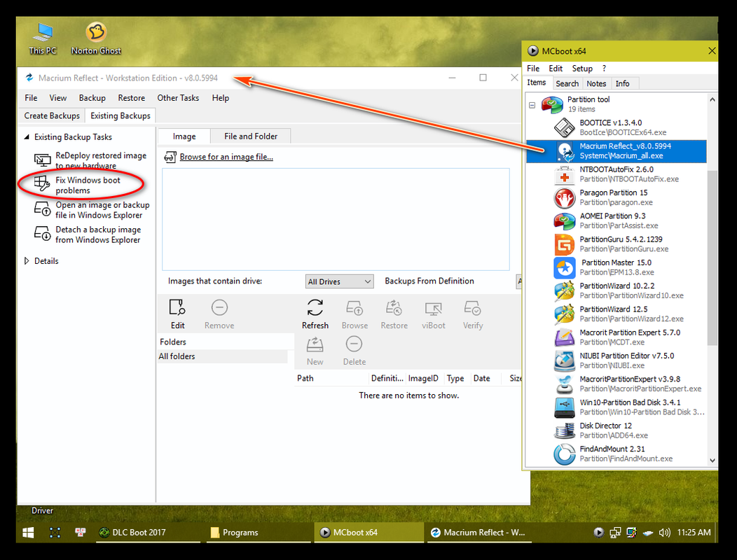Open the View menu

(58, 98)
